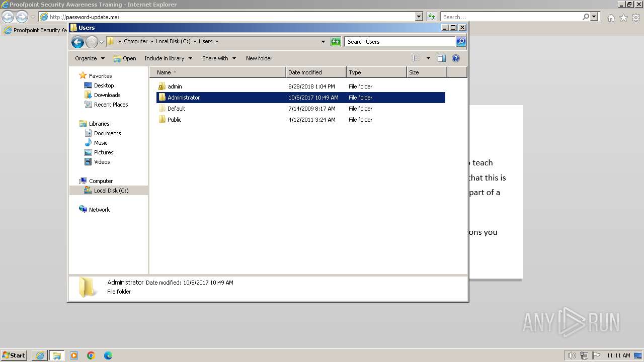The image size is (644, 362).
Task: Click Internet Explorer taskbar icon
Action: pos(40,355)
